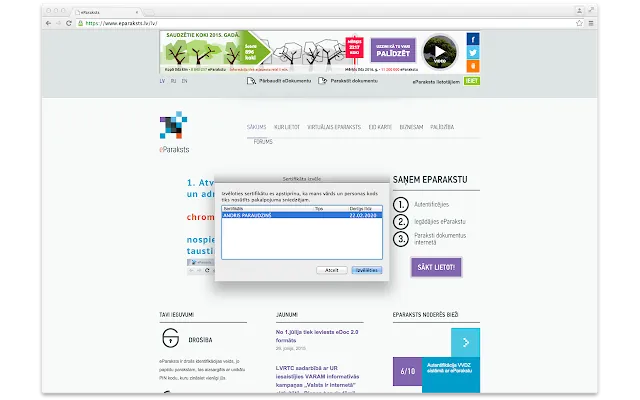Switch language to RU
This screenshot has height=400, width=640.
(173, 81)
